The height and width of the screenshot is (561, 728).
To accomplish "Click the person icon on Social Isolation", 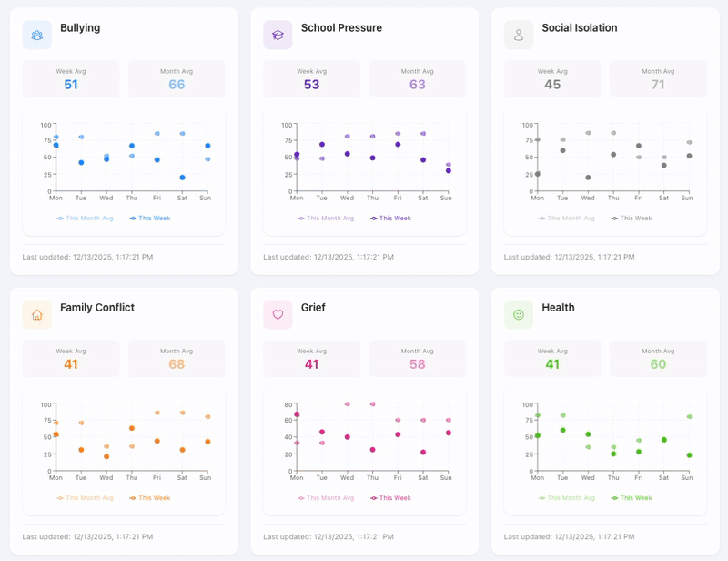I will [519, 34].
